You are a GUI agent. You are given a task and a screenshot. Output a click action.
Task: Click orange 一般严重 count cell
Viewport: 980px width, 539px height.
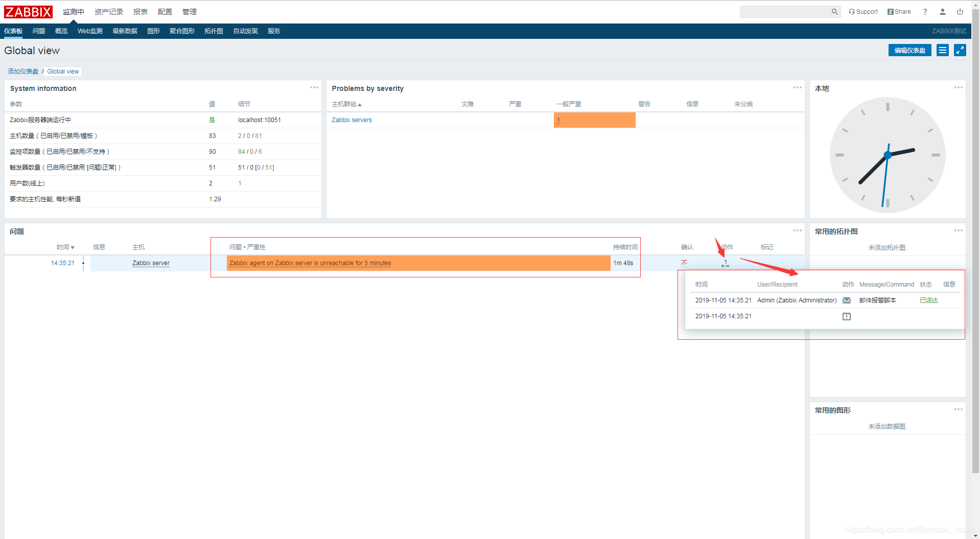[595, 120]
